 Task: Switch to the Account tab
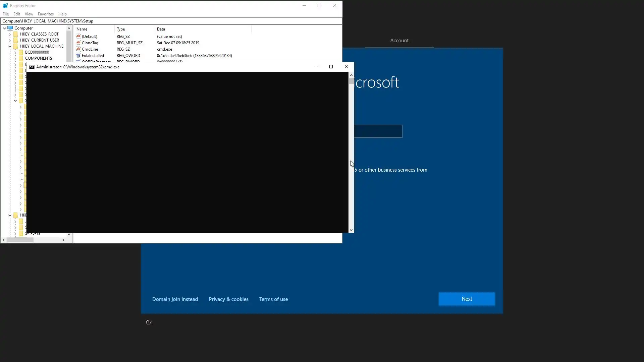399,41
